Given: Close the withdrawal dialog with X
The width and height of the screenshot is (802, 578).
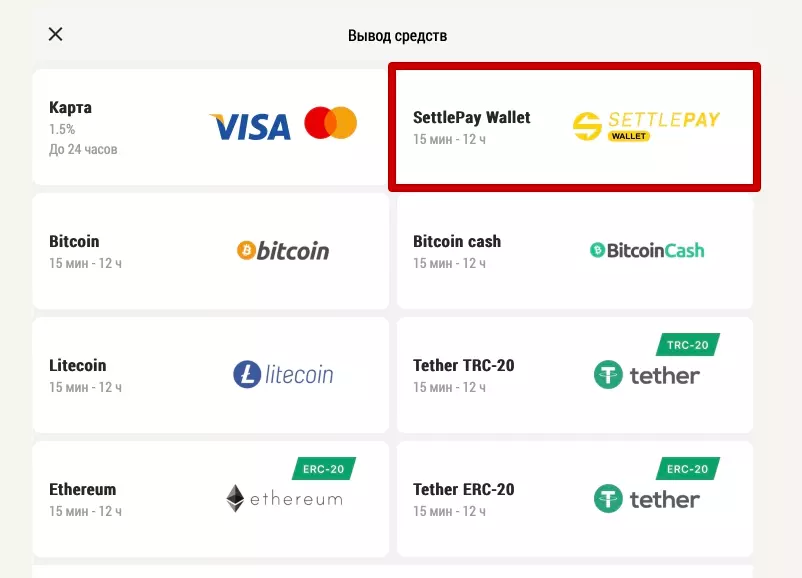Looking at the screenshot, I should click(x=56, y=34).
